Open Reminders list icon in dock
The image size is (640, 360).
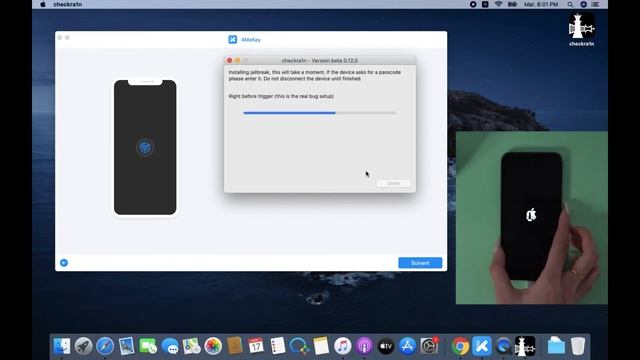click(x=278, y=346)
